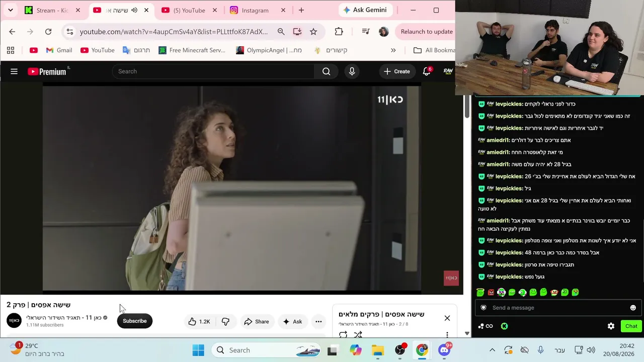This screenshot has width=644, height=362.
Task: Open File Explorer from the taskbar
Action: click(378, 350)
